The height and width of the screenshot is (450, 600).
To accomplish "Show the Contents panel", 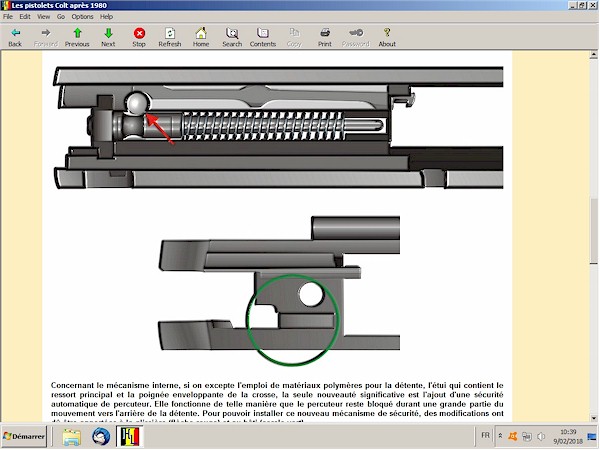I will pos(263,37).
